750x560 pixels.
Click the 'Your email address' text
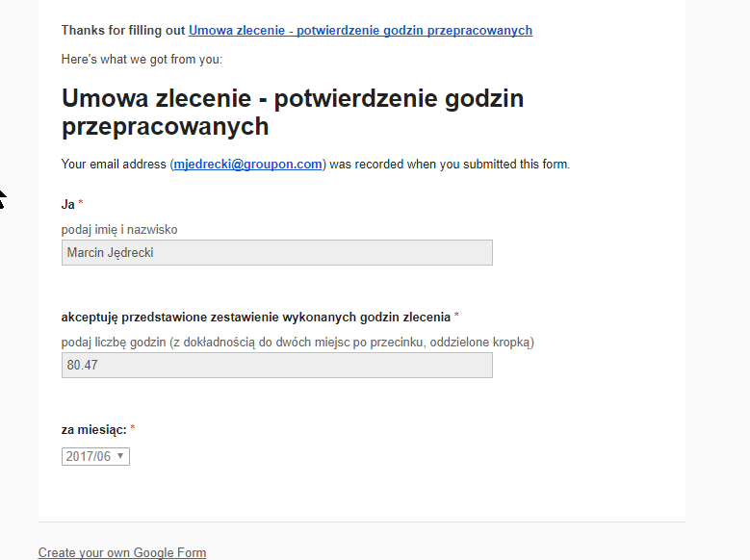point(113,165)
